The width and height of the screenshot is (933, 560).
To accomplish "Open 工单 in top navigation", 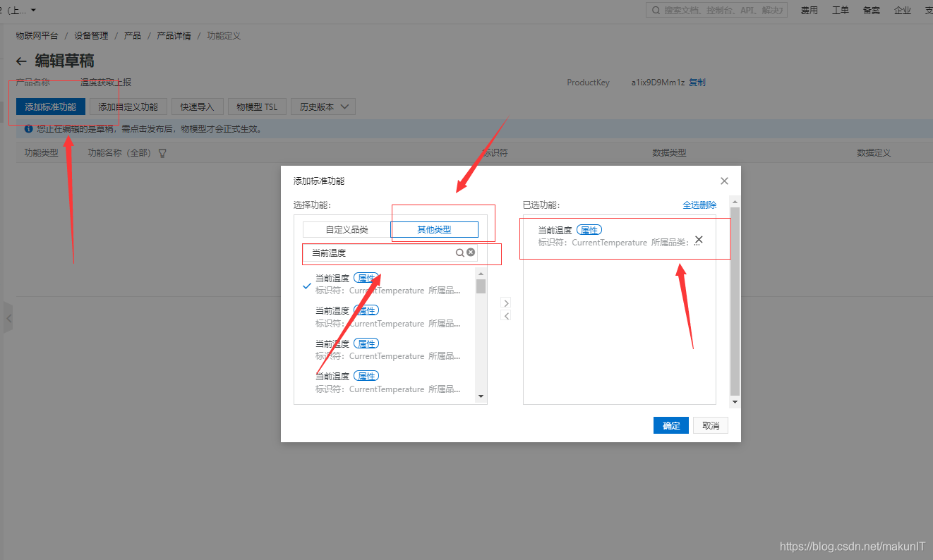I will coord(841,11).
